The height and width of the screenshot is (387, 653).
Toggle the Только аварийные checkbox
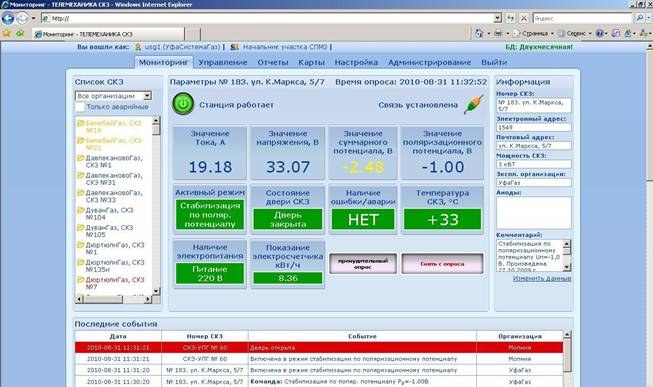(x=80, y=107)
